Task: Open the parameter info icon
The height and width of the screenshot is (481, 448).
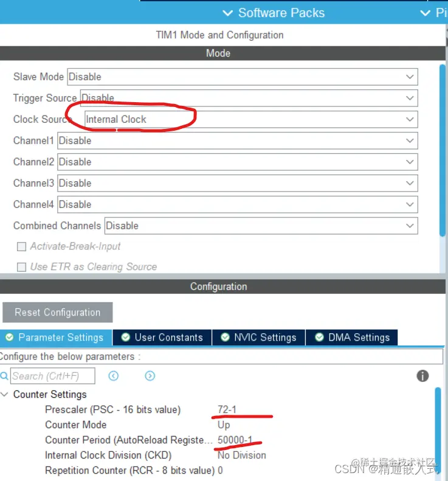Action: point(422,376)
